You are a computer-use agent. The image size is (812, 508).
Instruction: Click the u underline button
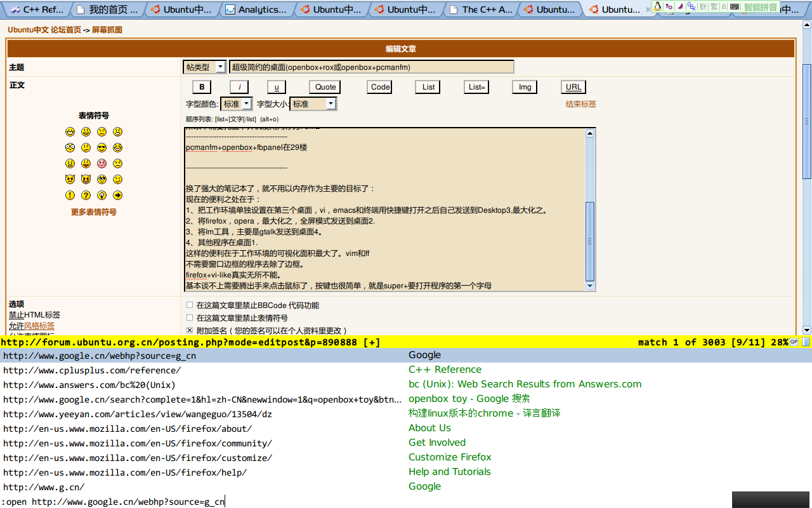tap(277, 87)
